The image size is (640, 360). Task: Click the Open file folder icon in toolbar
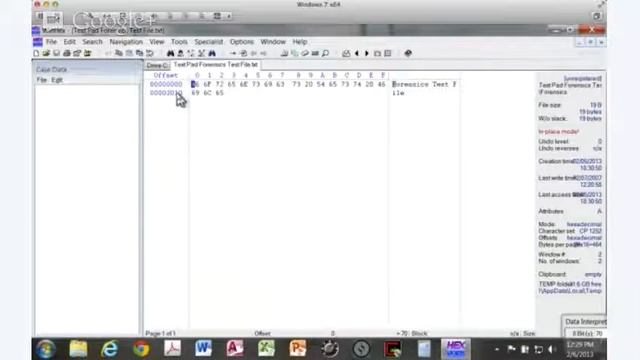pos(46,53)
